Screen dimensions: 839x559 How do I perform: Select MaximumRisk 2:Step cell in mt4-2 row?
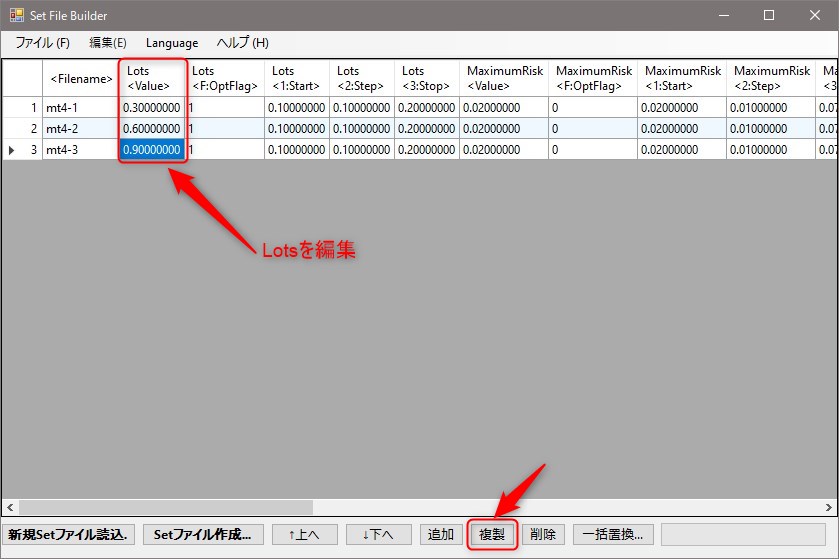(x=771, y=128)
